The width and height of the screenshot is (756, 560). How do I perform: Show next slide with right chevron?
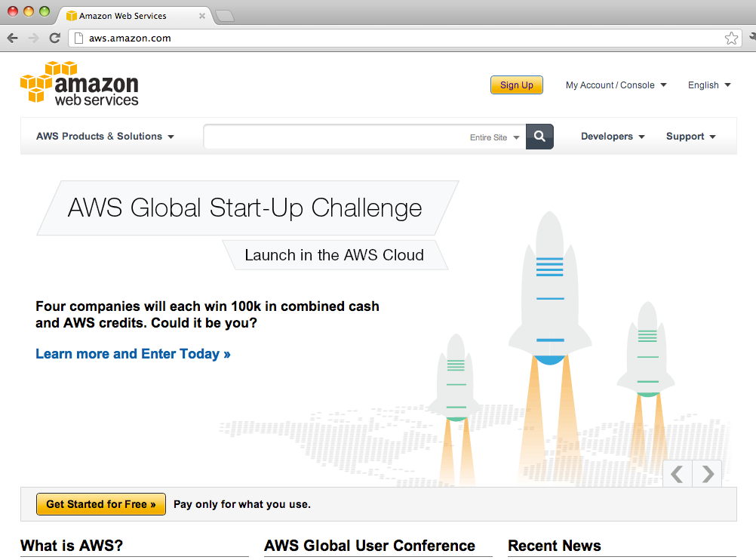pyautogui.click(x=707, y=474)
